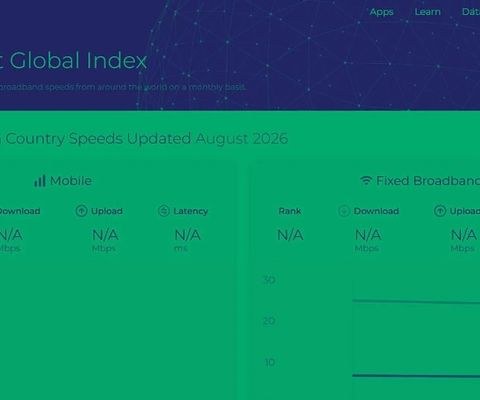Viewport: 480px width, 400px height.
Task: Open the Learn menu in the header
Action: coord(428,12)
